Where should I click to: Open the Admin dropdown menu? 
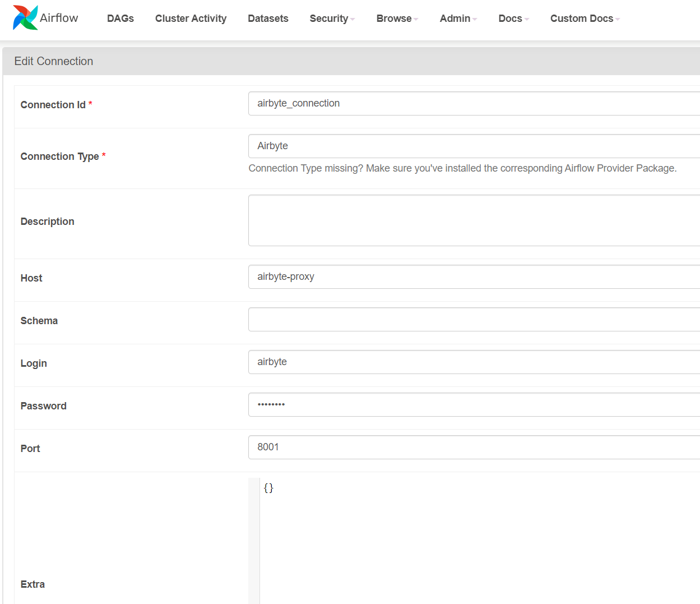tap(458, 19)
